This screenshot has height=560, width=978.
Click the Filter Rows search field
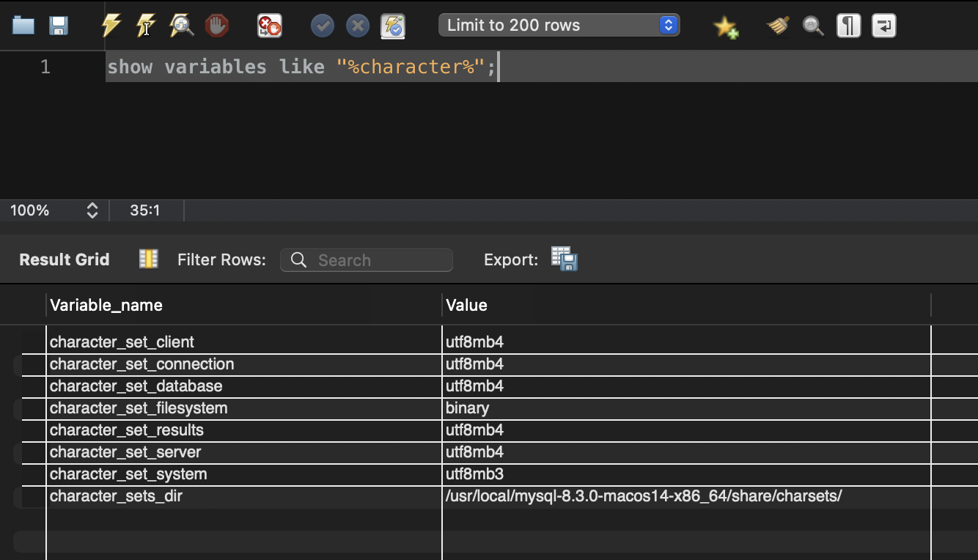click(x=366, y=259)
